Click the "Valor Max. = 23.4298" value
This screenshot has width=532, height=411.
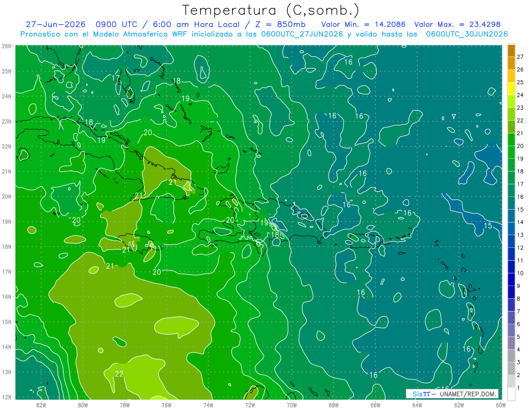pyautogui.click(x=457, y=24)
